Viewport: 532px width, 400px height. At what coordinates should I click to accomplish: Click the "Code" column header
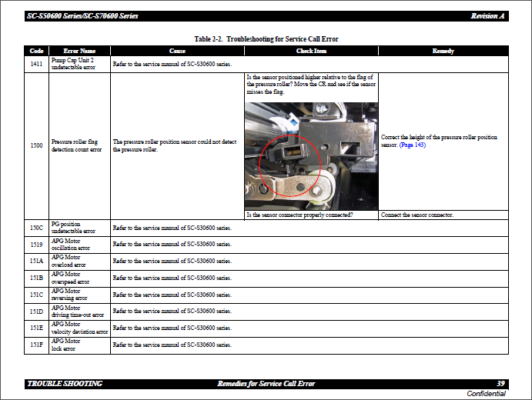pyautogui.click(x=36, y=51)
